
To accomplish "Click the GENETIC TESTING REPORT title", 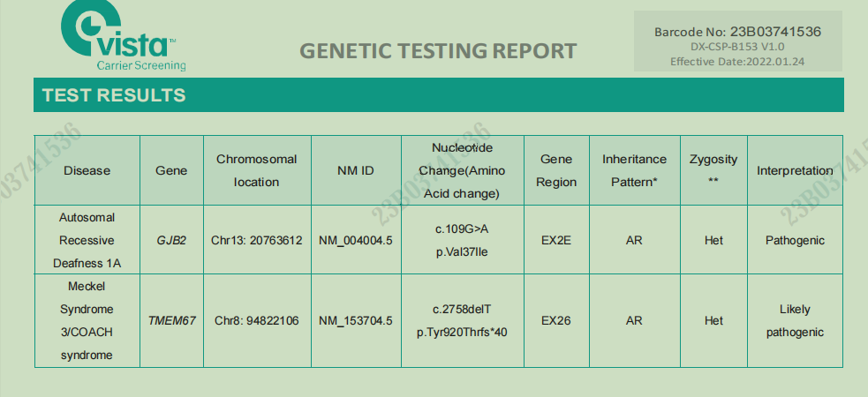I will tap(438, 50).
